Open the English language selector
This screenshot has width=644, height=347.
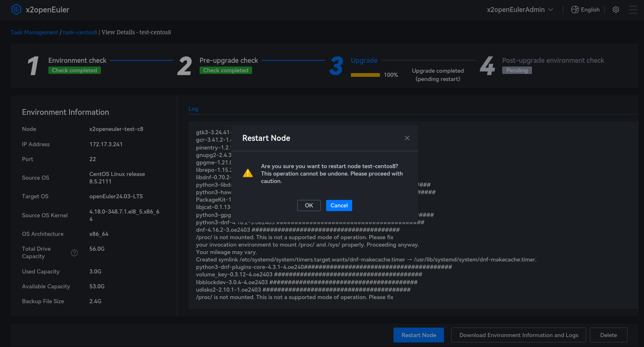tap(590, 10)
